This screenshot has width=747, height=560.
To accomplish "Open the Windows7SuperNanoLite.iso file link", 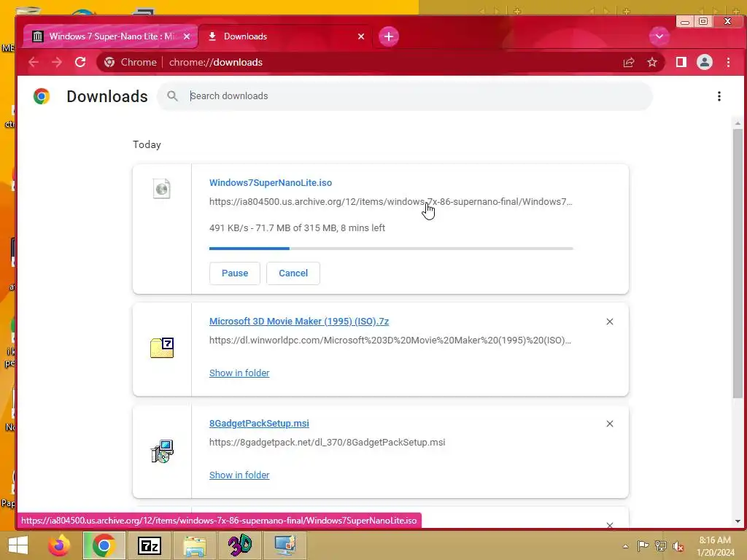I will coord(271,183).
